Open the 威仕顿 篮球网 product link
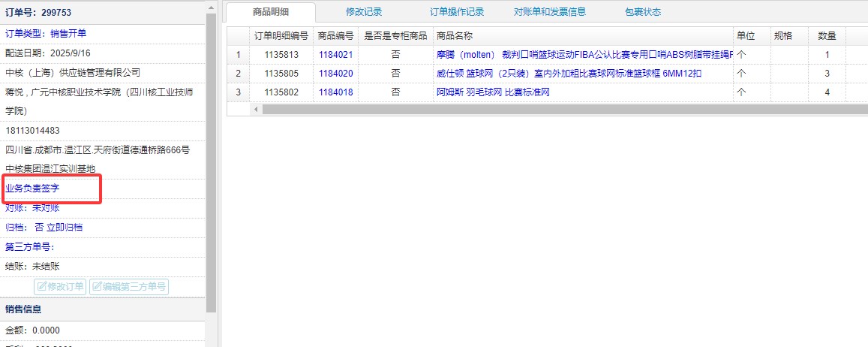868x347 pixels. tap(569, 74)
